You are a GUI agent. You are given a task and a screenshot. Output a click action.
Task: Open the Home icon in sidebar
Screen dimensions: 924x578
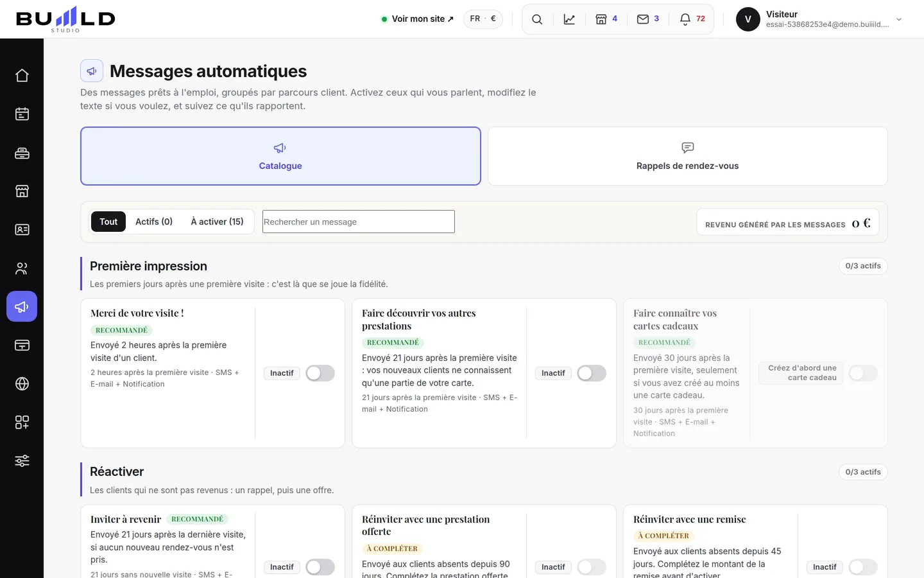[x=22, y=76]
